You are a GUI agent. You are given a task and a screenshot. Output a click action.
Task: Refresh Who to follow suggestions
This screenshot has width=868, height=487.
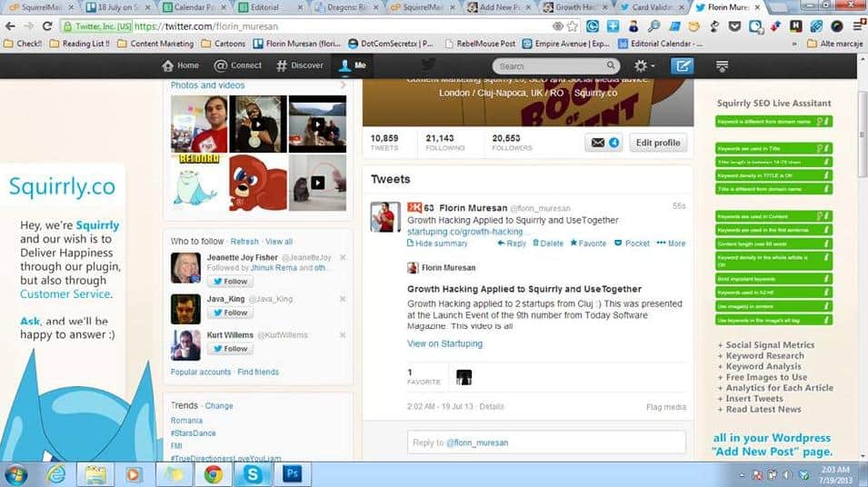244,242
